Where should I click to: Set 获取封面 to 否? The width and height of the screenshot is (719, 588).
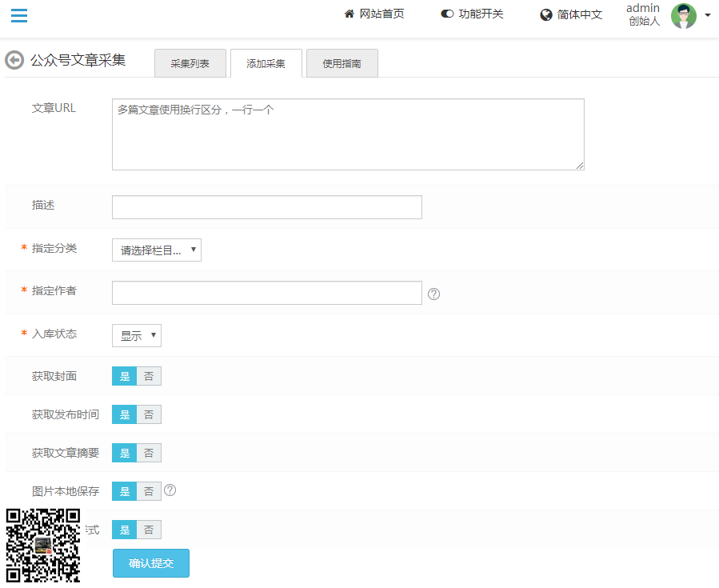point(149,376)
